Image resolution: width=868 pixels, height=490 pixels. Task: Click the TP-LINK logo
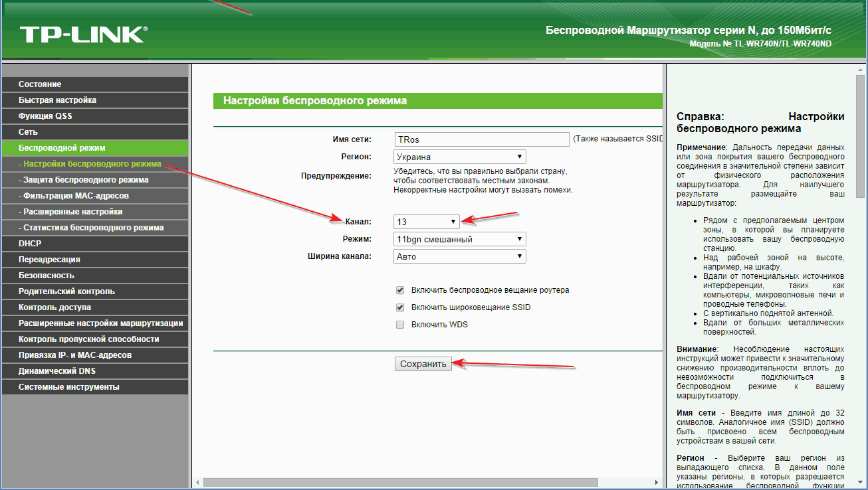(83, 35)
